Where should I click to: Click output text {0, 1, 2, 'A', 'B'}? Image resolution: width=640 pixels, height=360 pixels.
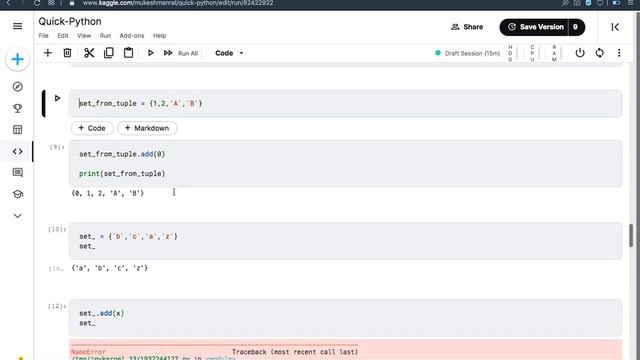108,193
